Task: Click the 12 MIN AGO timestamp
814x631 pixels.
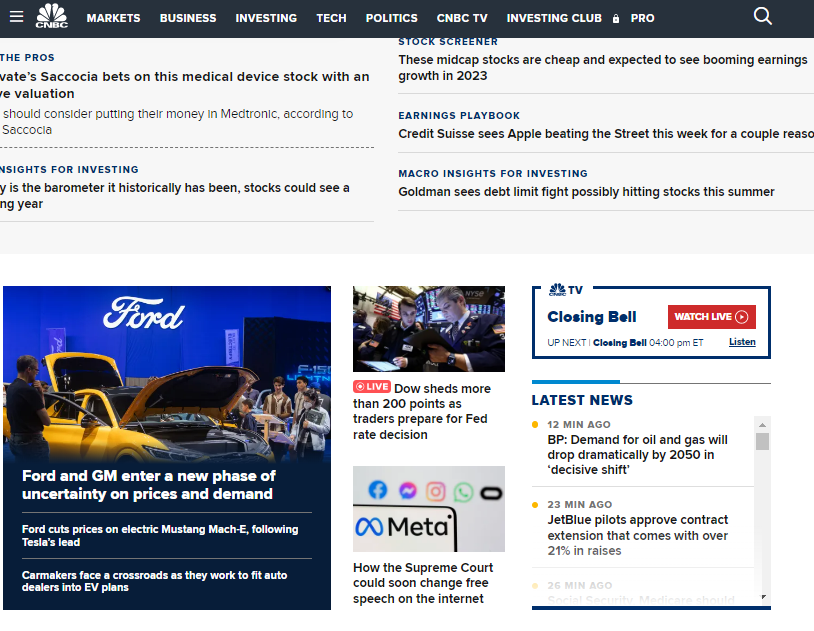Action: point(578,424)
